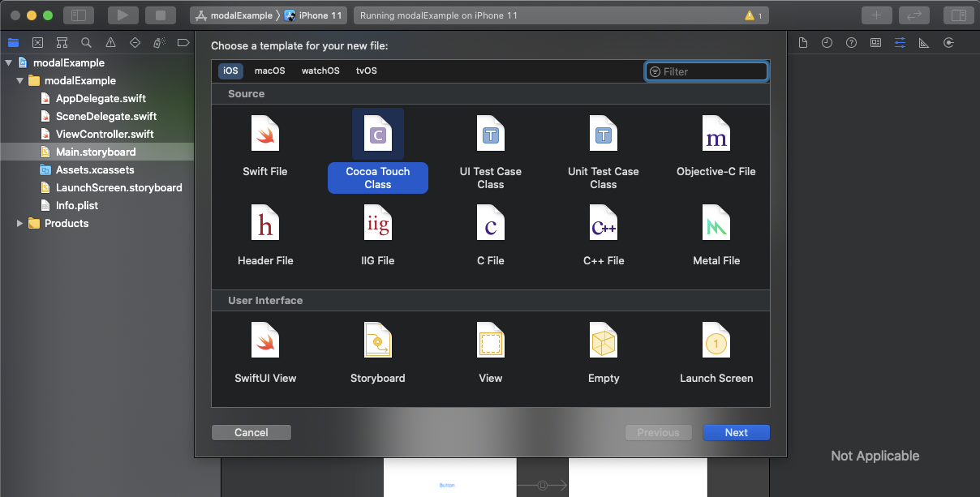The image size is (980, 497).
Task: Show the quick help inspector
Action: [x=851, y=43]
